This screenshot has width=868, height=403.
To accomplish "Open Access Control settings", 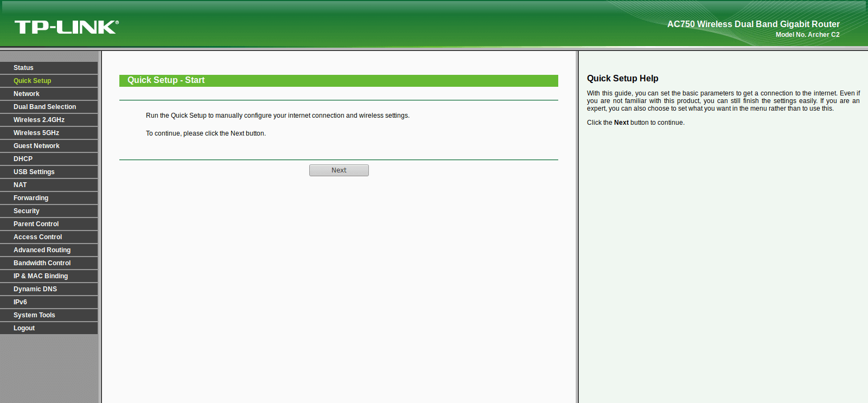I will [x=49, y=237].
